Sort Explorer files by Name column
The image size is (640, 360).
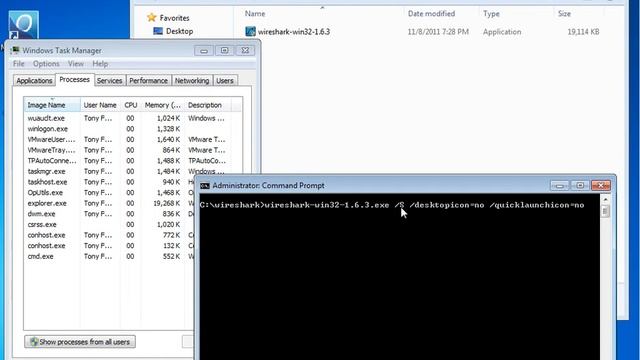pos(320,13)
